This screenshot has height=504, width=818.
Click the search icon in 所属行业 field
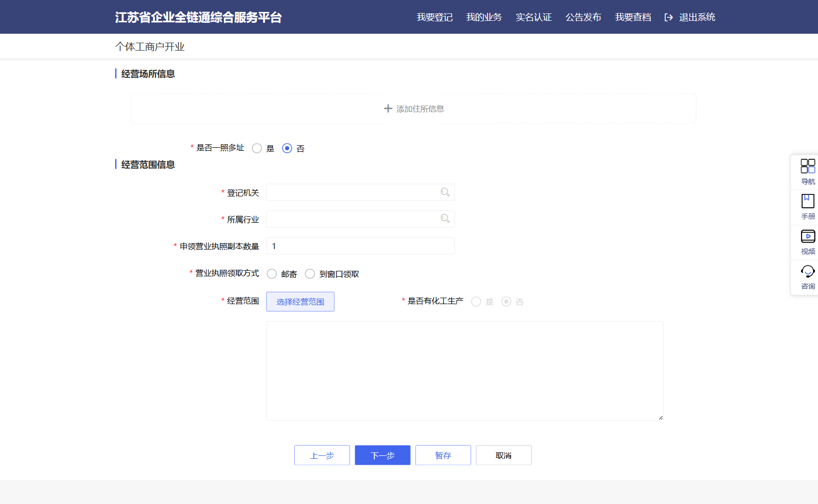pyautogui.click(x=445, y=218)
